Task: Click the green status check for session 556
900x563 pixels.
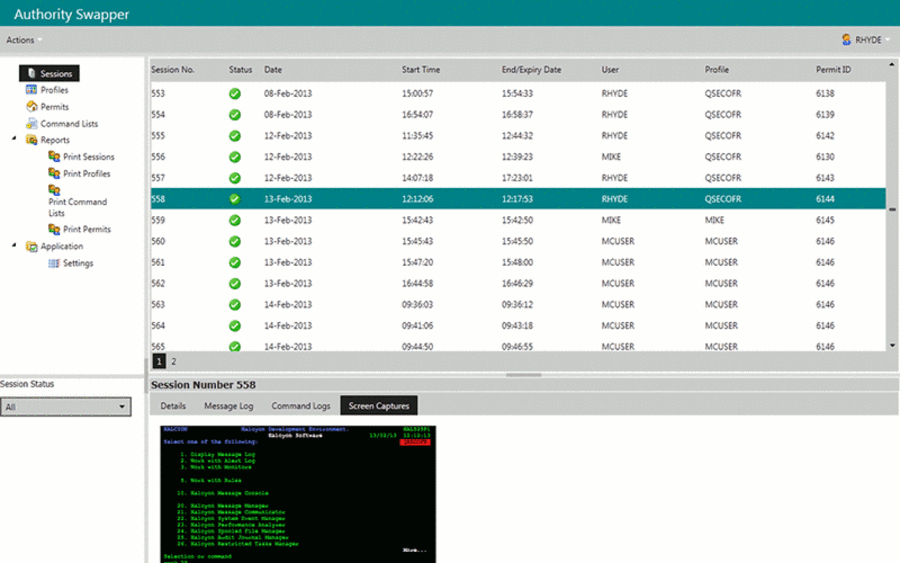Action: (235, 157)
